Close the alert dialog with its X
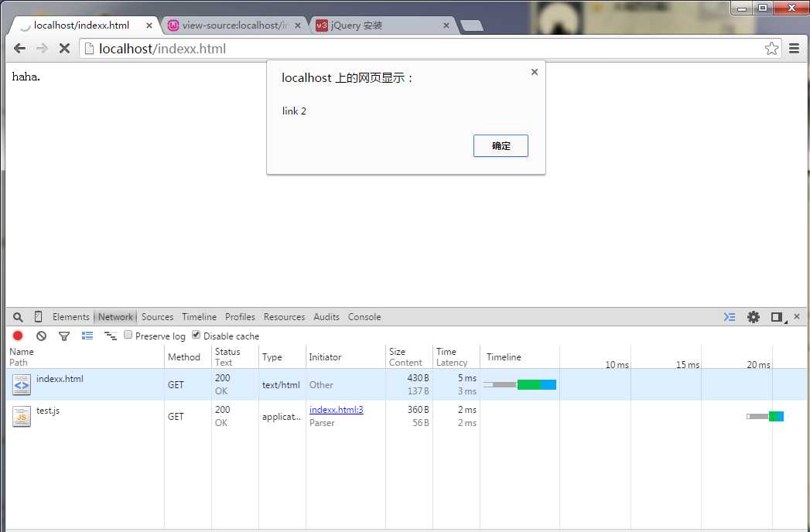The image size is (810, 532). point(535,72)
